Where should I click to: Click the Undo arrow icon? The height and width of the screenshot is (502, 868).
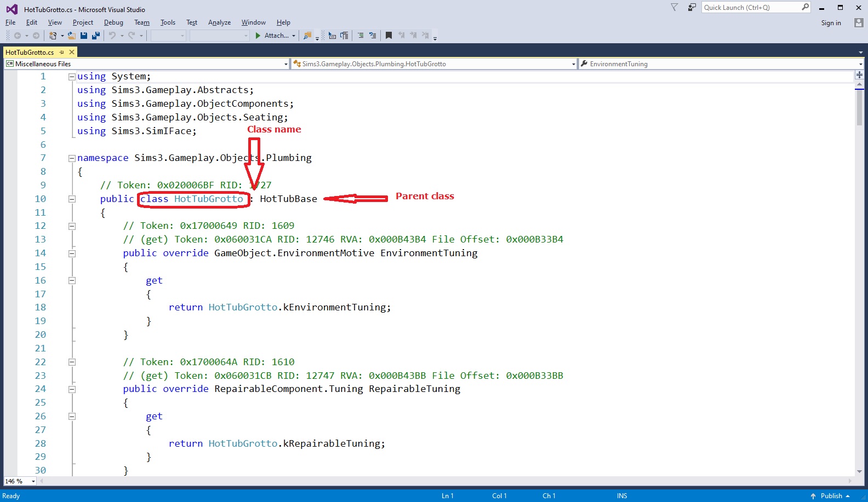[112, 36]
